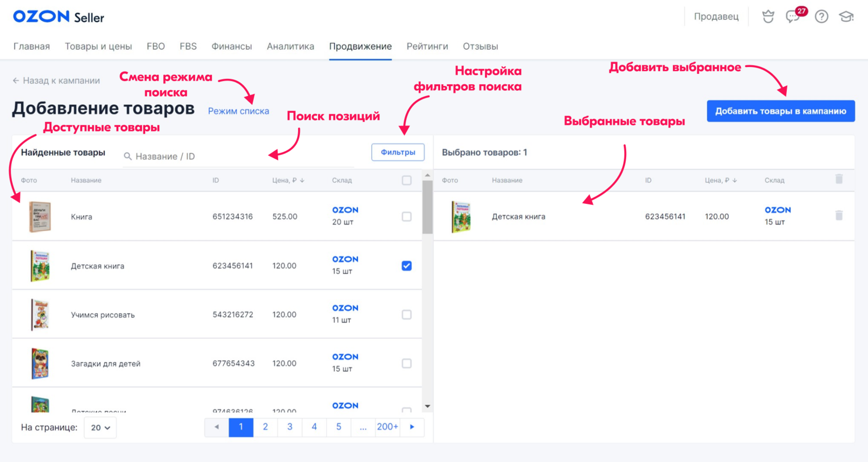Click ID 623456141 in selected panel
868x462 pixels.
click(665, 217)
